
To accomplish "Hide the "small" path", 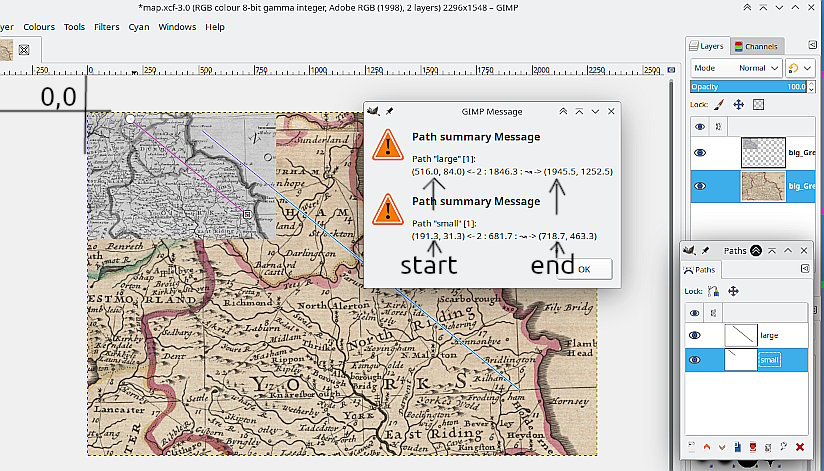I will tap(695, 360).
